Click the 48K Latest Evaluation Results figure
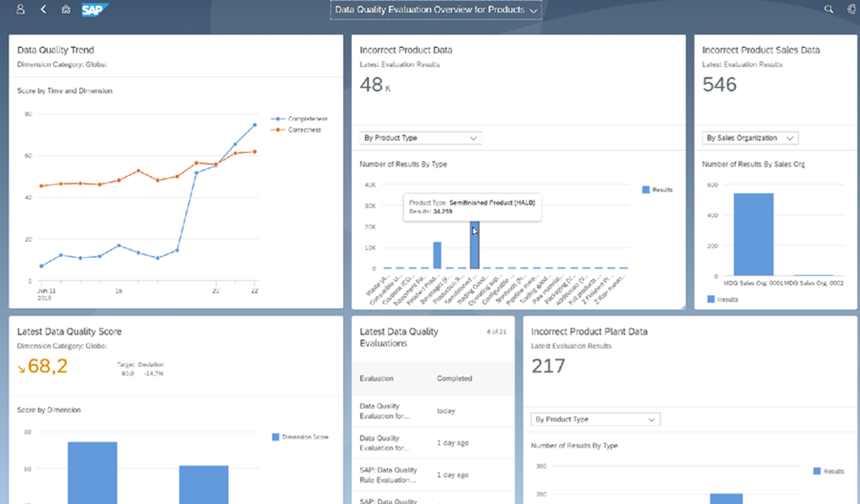 373,85
